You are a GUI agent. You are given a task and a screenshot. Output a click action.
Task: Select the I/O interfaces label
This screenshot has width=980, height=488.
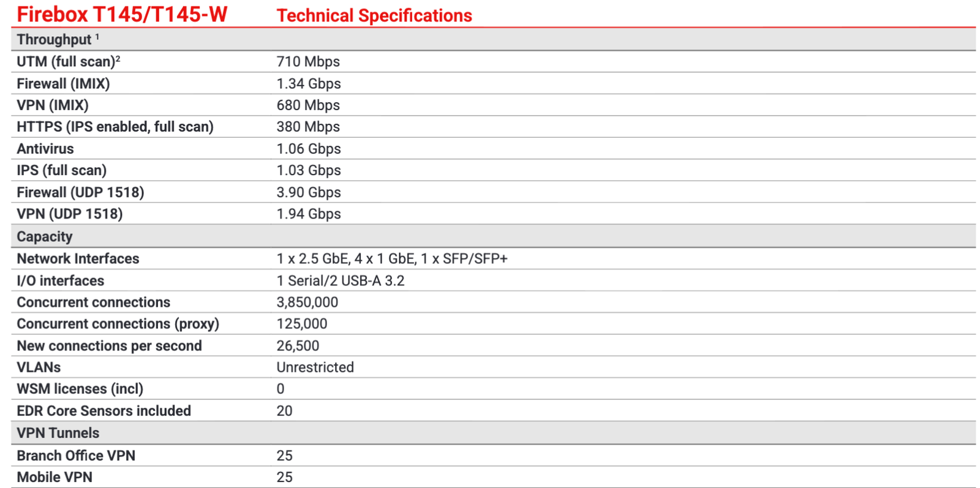pyautogui.click(x=61, y=280)
